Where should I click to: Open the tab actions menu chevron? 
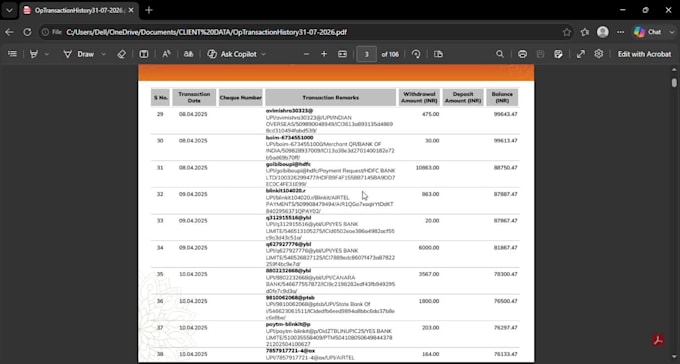tap(9, 10)
